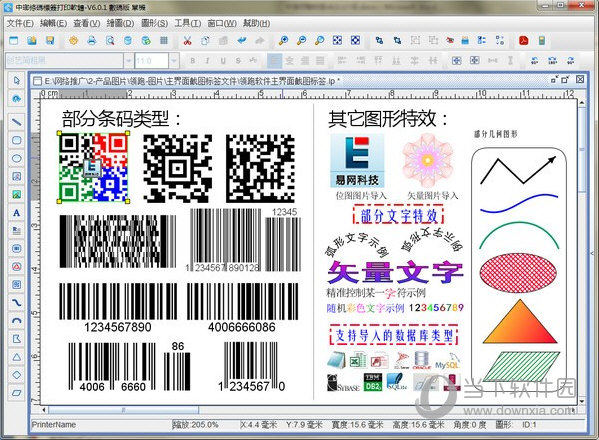Viewport: 599px width, 440px height.
Task: Open the 文件(F) menu
Action: [x=20, y=23]
